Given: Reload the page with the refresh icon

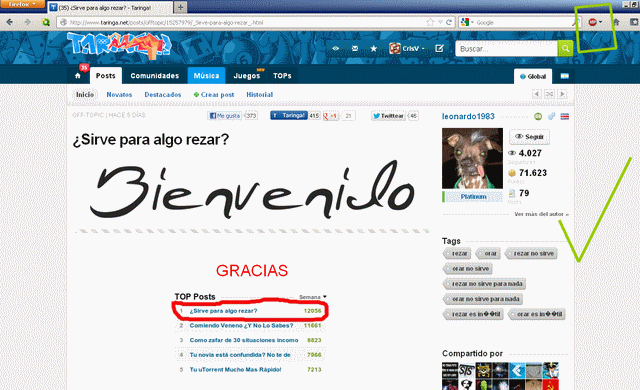Looking at the screenshot, I should (449, 22).
